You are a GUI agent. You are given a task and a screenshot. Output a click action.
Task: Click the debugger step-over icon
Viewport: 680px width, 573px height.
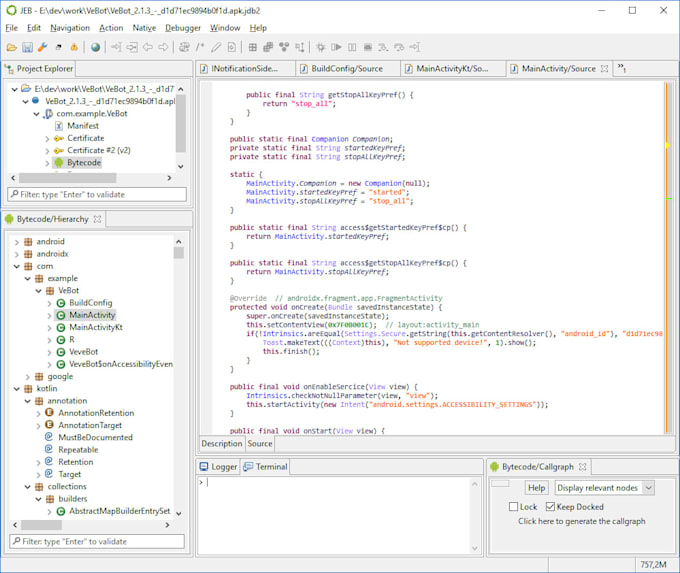(x=399, y=47)
